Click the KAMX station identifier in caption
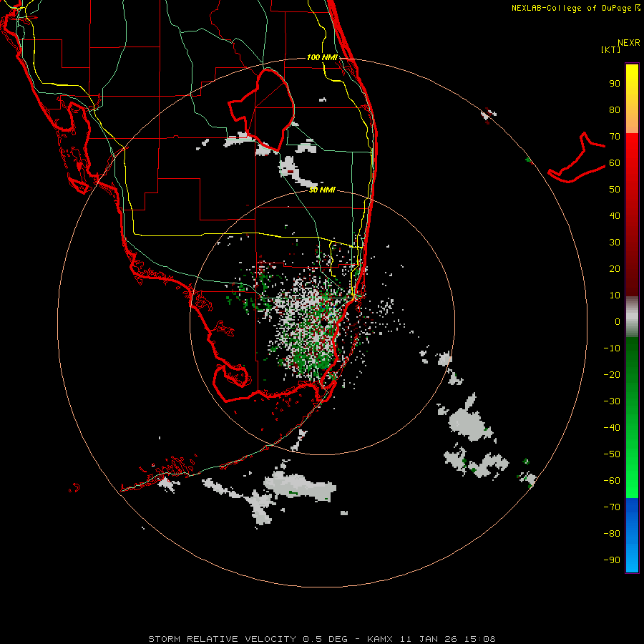This screenshot has width=644, height=644. 380,639
